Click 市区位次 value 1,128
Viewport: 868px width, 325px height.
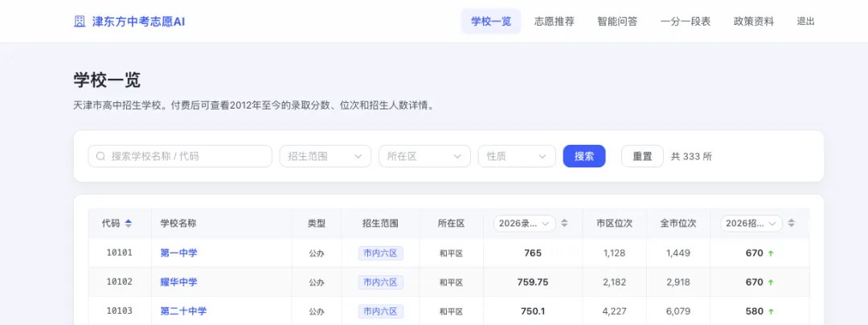click(x=615, y=253)
